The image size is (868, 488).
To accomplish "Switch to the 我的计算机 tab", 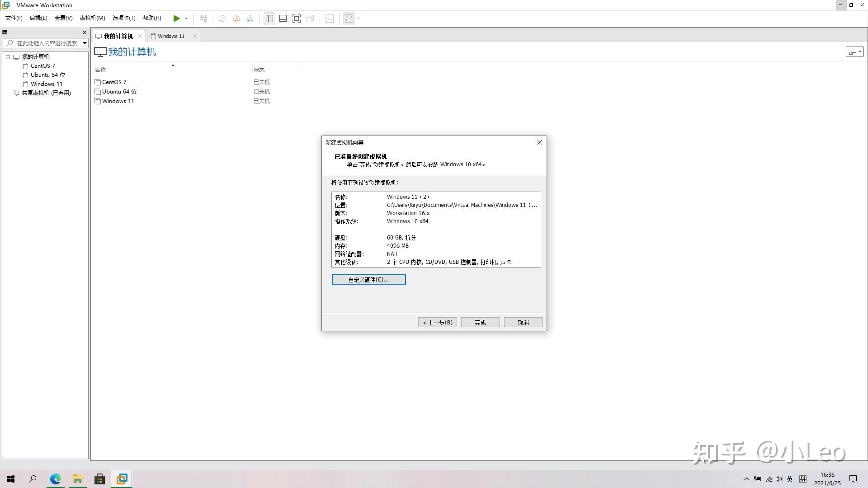I will [x=118, y=36].
